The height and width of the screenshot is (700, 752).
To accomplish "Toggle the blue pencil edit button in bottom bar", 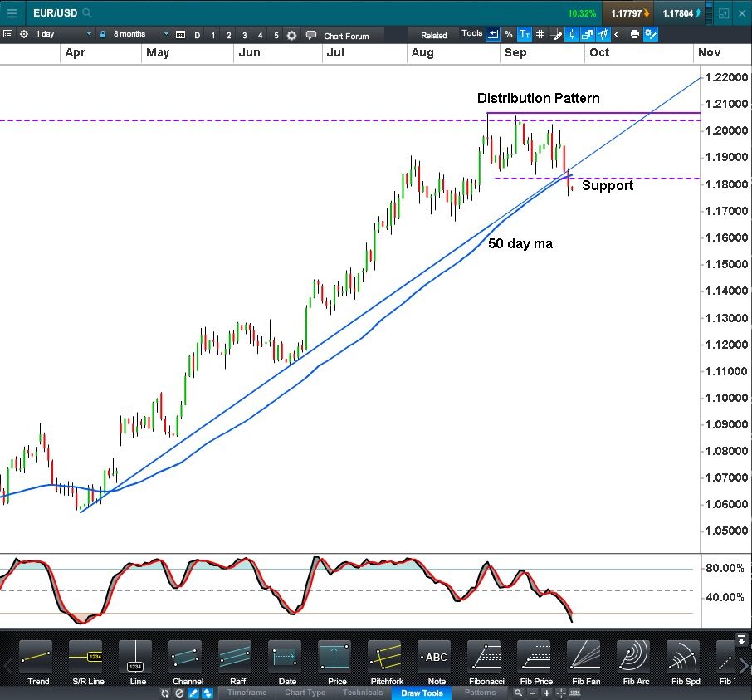I will (x=193, y=693).
